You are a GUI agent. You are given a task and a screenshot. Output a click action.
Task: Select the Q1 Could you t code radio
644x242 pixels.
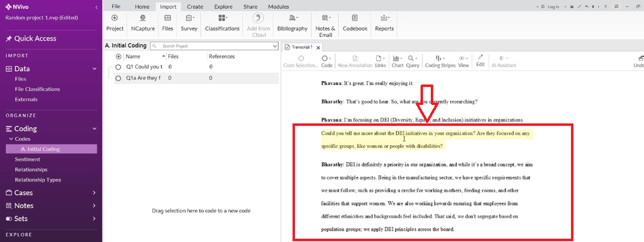click(118, 67)
